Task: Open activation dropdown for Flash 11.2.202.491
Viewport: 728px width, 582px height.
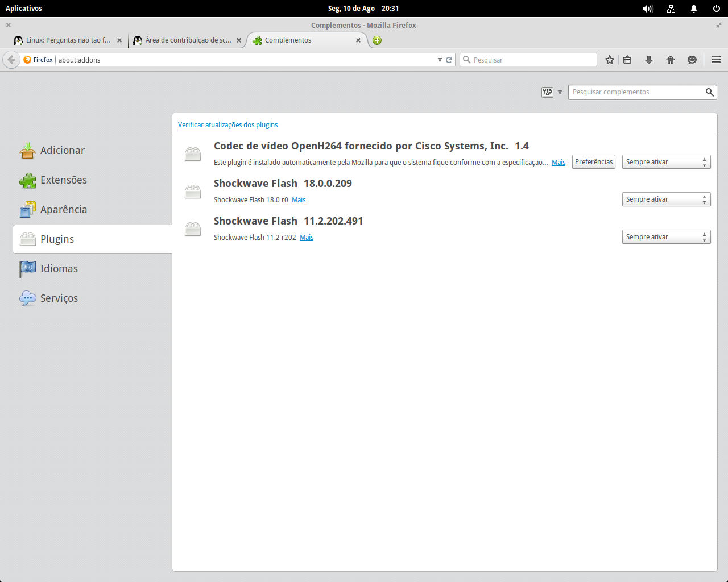Action: (666, 237)
